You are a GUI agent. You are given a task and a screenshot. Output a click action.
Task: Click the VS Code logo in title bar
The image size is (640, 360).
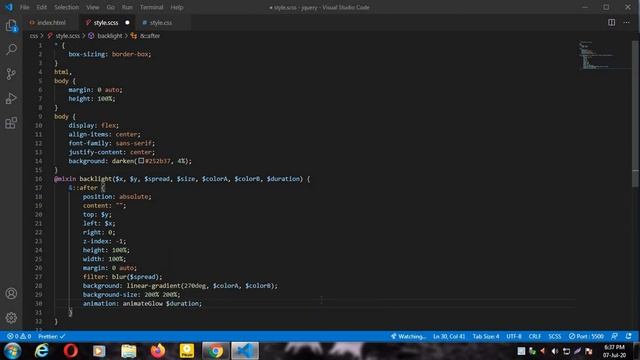coord(9,7)
